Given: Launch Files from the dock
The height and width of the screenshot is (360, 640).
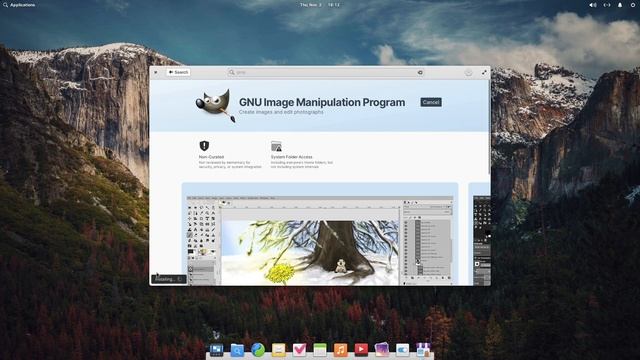Looking at the screenshot, I should [x=237, y=349].
